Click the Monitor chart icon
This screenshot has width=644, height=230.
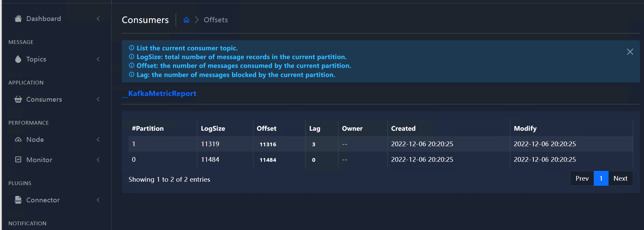point(18,159)
